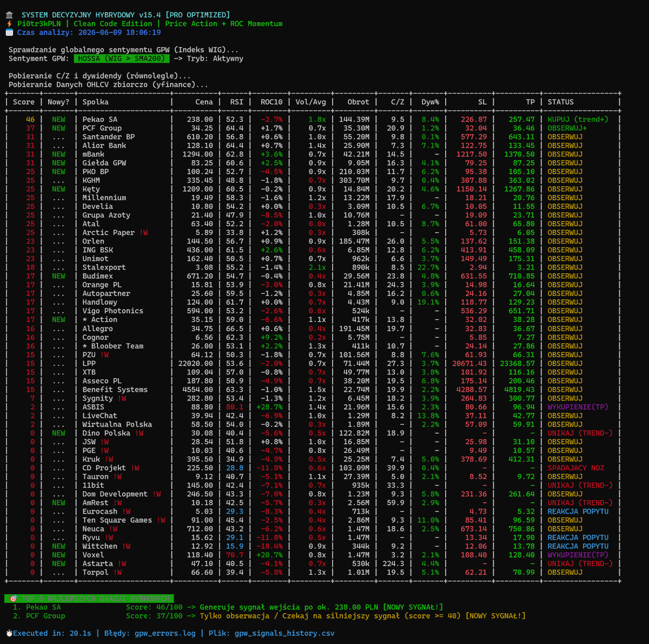Click the RSI column header
The height and width of the screenshot is (644, 649).
[x=237, y=102]
